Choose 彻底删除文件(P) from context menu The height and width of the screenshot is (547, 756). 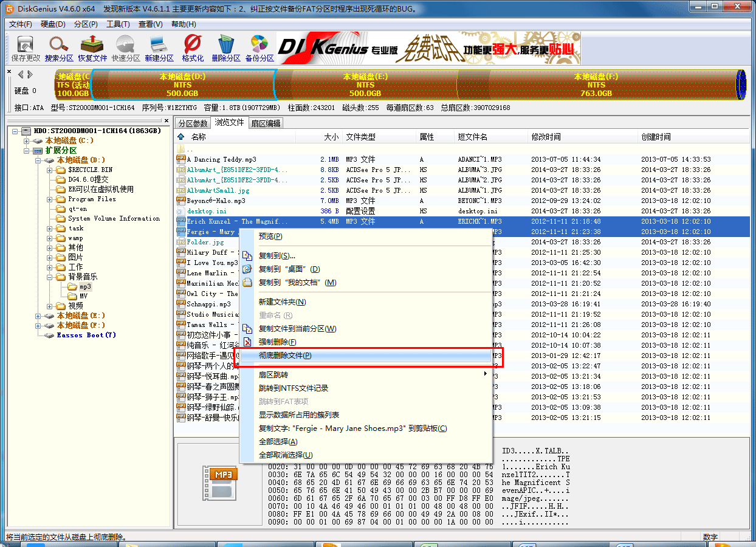point(365,356)
